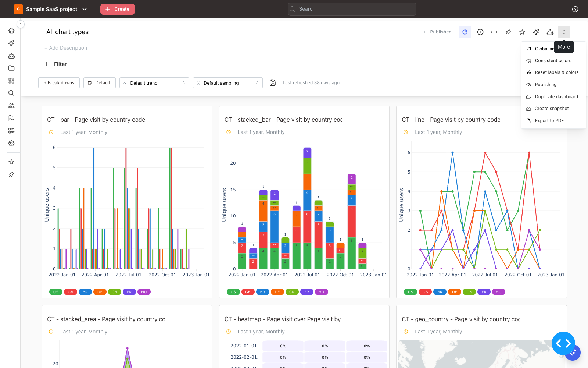Click the refresh dashboard icon
This screenshot has height=368, width=588.
pyautogui.click(x=465, y=32)
